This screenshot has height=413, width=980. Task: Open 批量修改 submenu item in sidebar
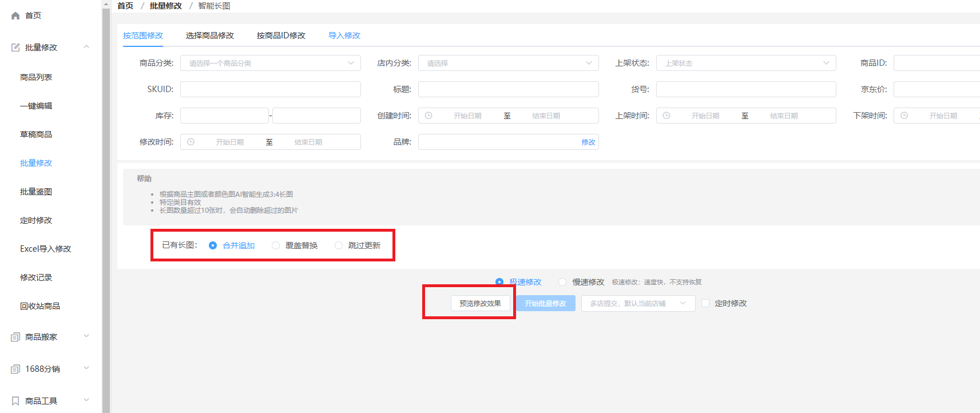click(36, 163)
